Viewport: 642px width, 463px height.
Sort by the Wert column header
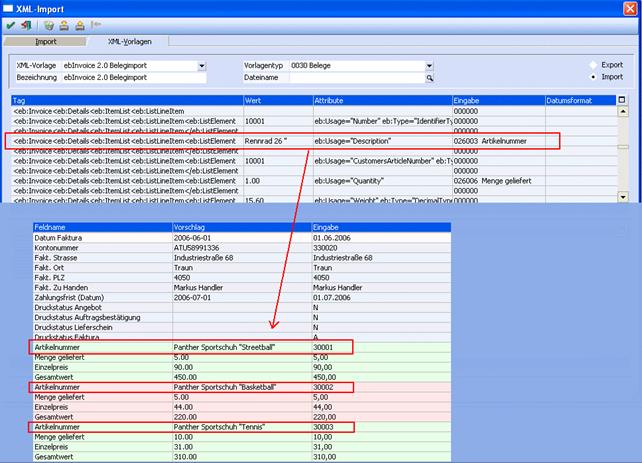coord(277,101)
